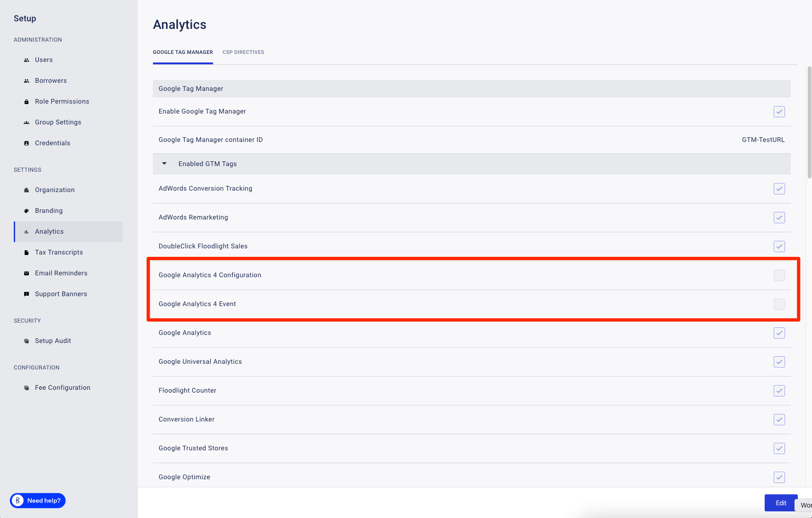The width and height of the screenshot is (812, 518).
Task: Open Email Reminders settings
Action: point(68,273)
